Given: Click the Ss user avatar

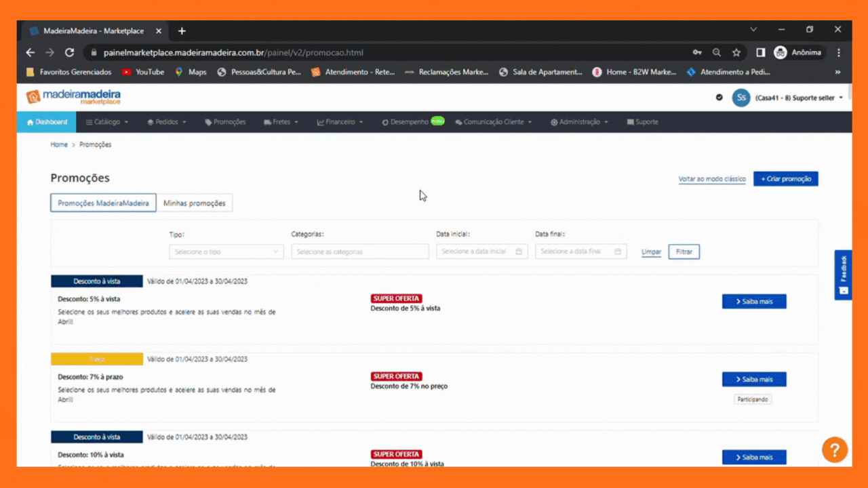Looking at the screenshot, I should point(741,98).
